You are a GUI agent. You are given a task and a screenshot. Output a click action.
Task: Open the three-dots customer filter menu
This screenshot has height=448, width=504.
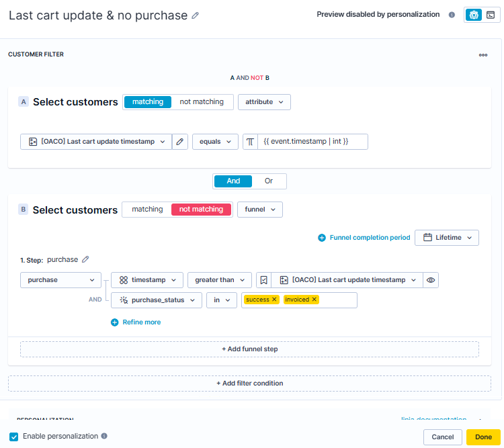(482, 55)
